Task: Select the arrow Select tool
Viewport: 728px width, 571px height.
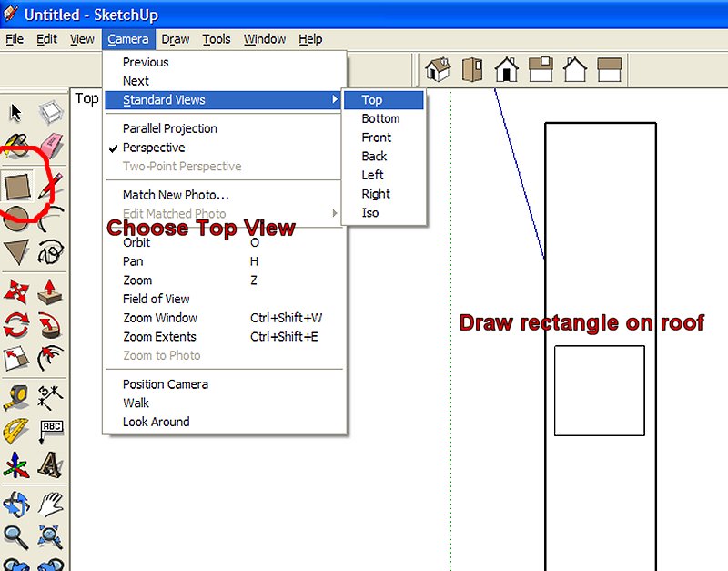Action: click(x=16, y=112)
